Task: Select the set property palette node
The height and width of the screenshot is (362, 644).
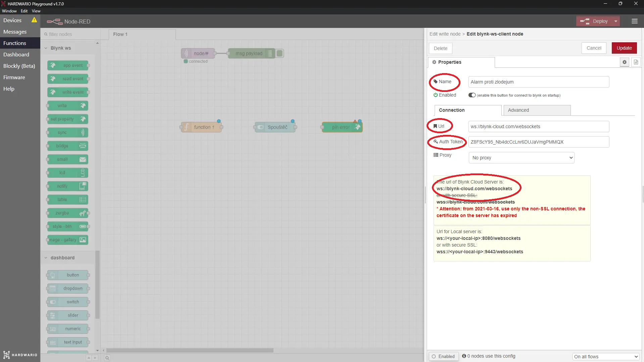Action: (68, 119)
